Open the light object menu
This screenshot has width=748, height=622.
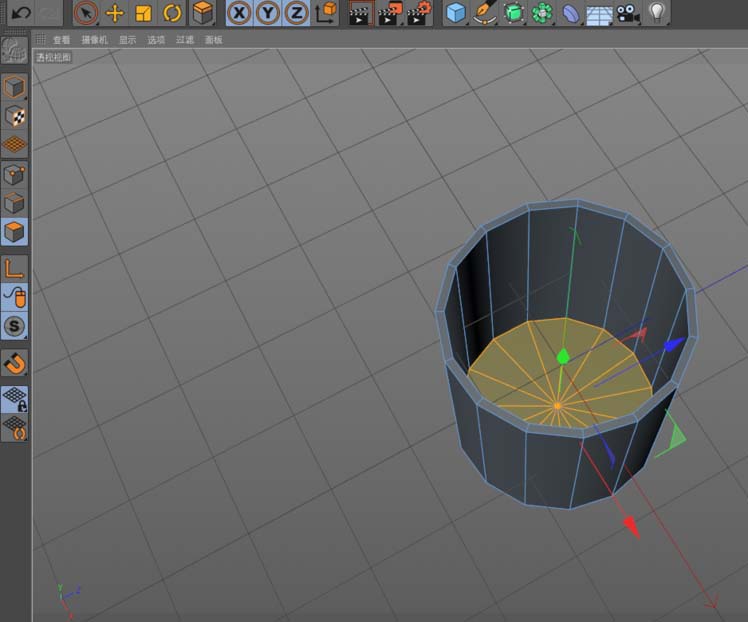click(657, 13)
